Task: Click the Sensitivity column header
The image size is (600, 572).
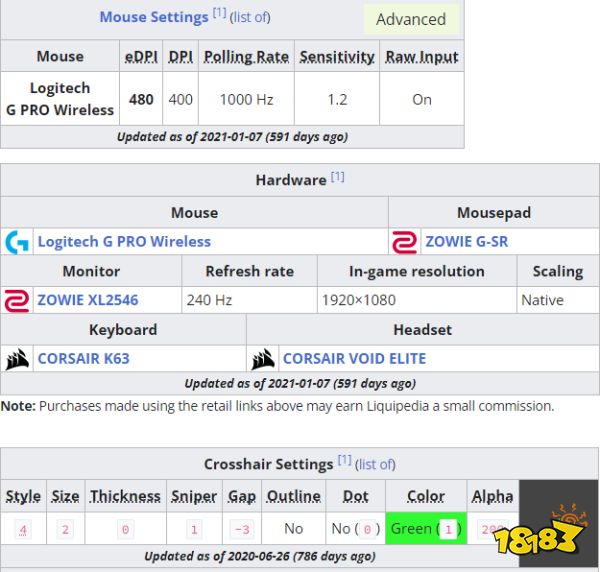Action: pyautogui.click(x=337, y=57)
